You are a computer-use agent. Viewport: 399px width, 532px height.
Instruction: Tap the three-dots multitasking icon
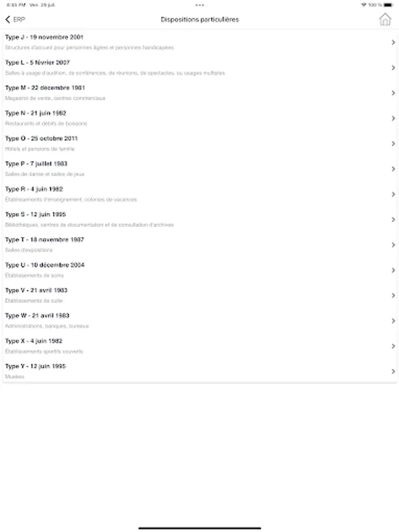200,5
